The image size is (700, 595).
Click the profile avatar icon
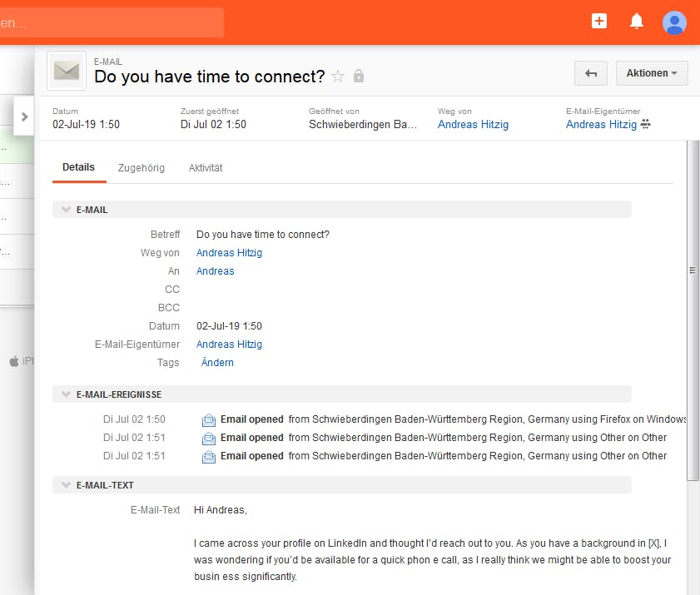click(674, 22)
